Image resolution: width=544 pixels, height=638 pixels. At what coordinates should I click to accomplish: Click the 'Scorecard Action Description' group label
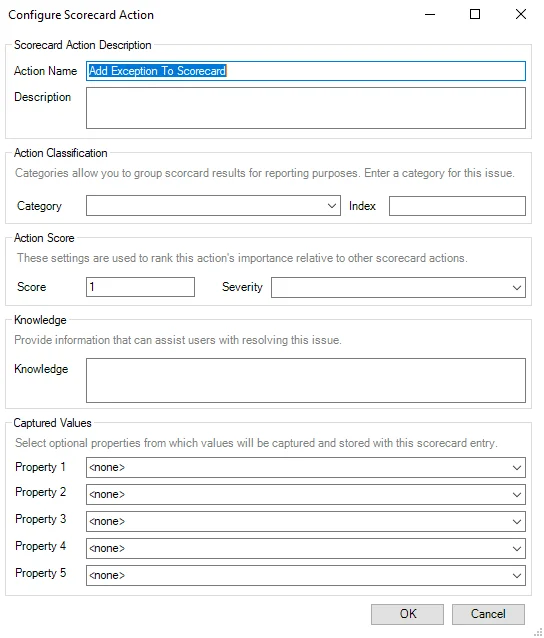click(x=83, y=45)
